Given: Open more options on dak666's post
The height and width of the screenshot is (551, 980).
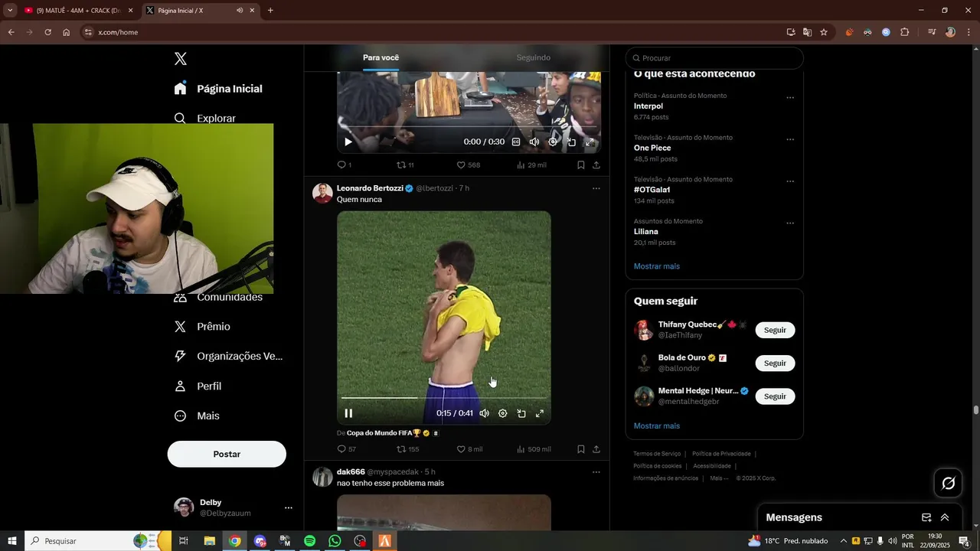Looking at the screenshot, I should (x=596, y=472).
